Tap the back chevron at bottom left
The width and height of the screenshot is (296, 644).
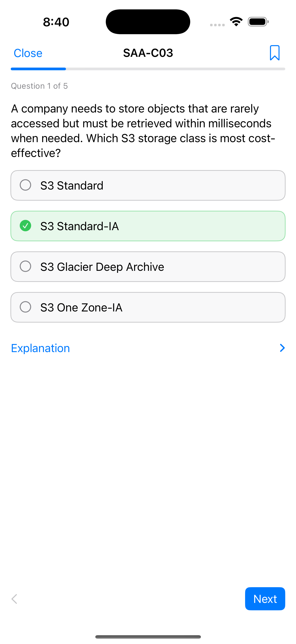15,599
